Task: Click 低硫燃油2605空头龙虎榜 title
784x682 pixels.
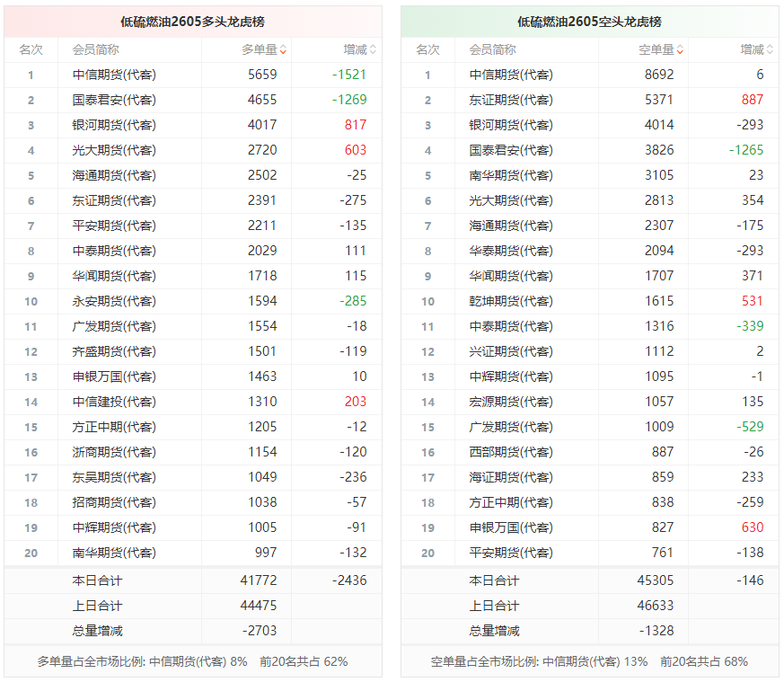Action: coord(589,22)
